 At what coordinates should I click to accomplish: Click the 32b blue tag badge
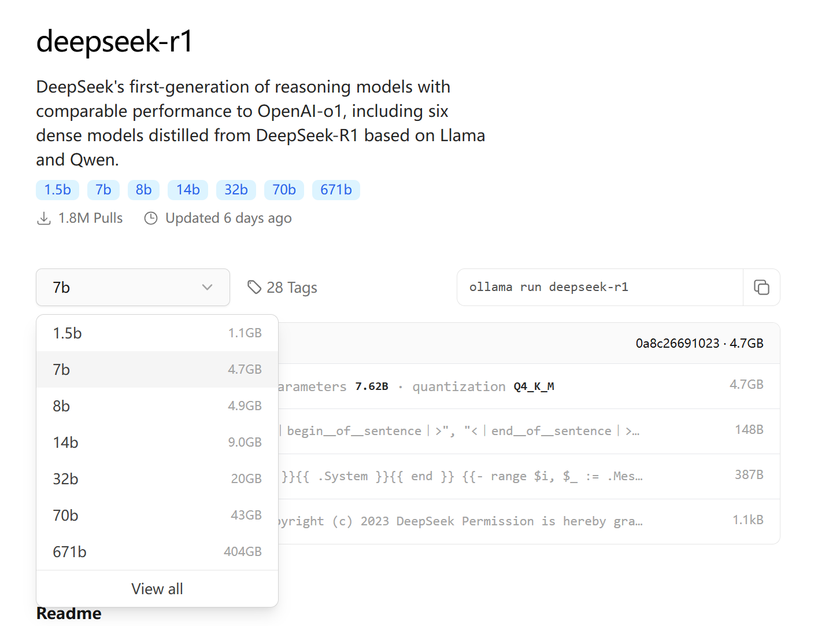(236, 190)
